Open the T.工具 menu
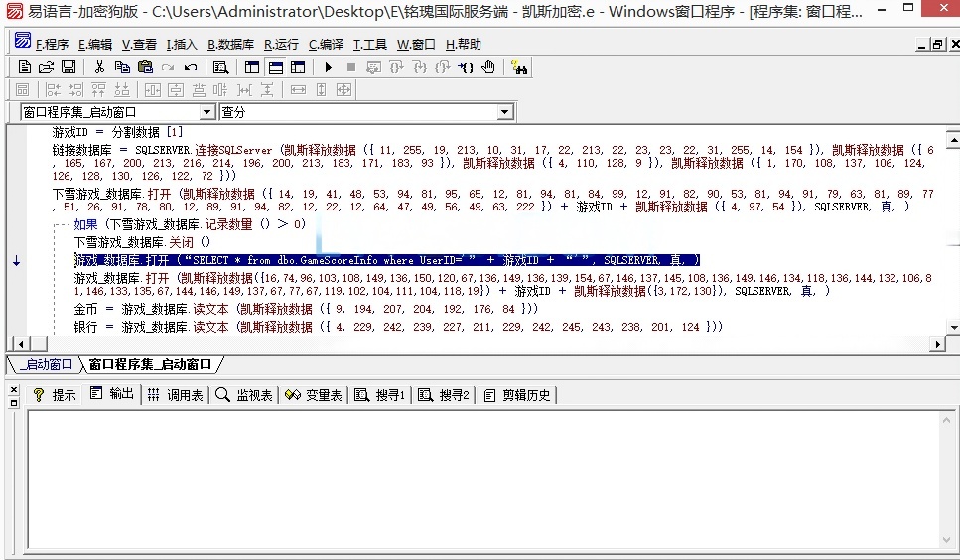This screenshot has width=960, height=560. pos(369,44)
